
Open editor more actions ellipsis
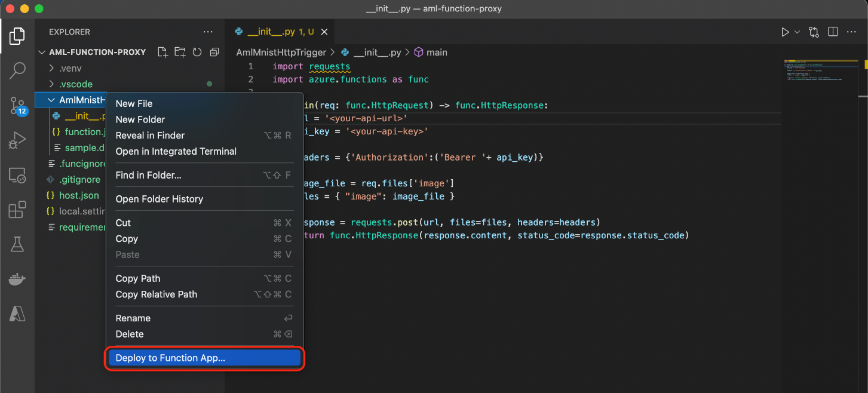[851, 32]
